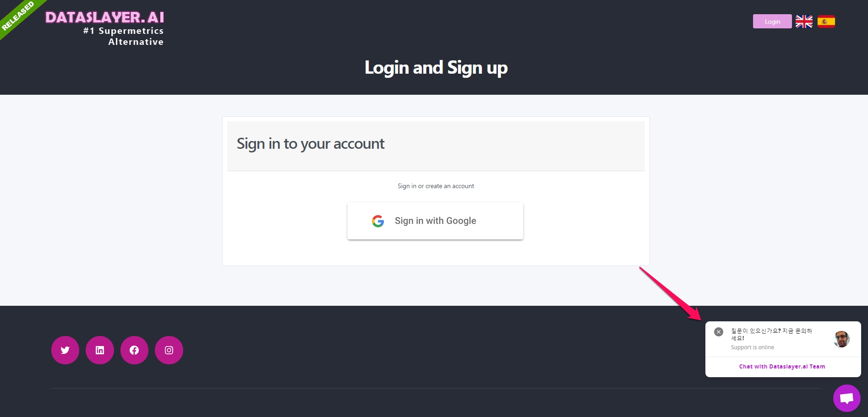The width and height of the screenshot is (868, 417).
Task: Click the DATASLAYER.AI logo
Action: (105, 17)
